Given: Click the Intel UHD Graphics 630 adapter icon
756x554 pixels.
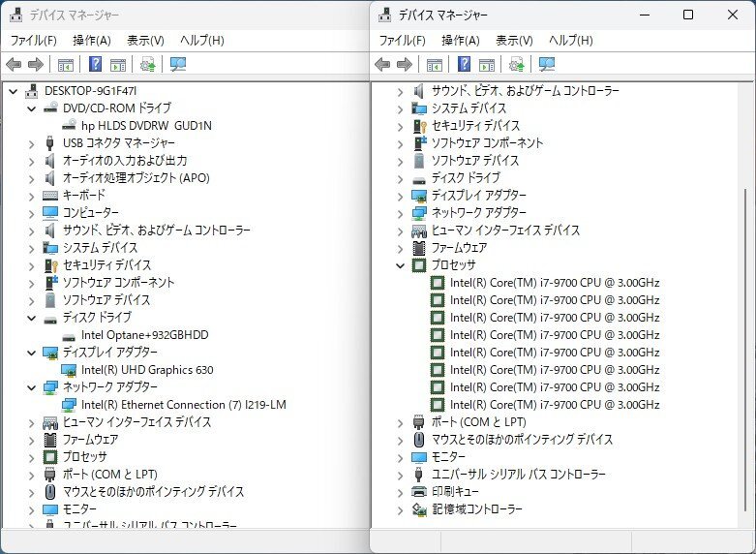Looking at the screenshot, I should pos(69,370).
